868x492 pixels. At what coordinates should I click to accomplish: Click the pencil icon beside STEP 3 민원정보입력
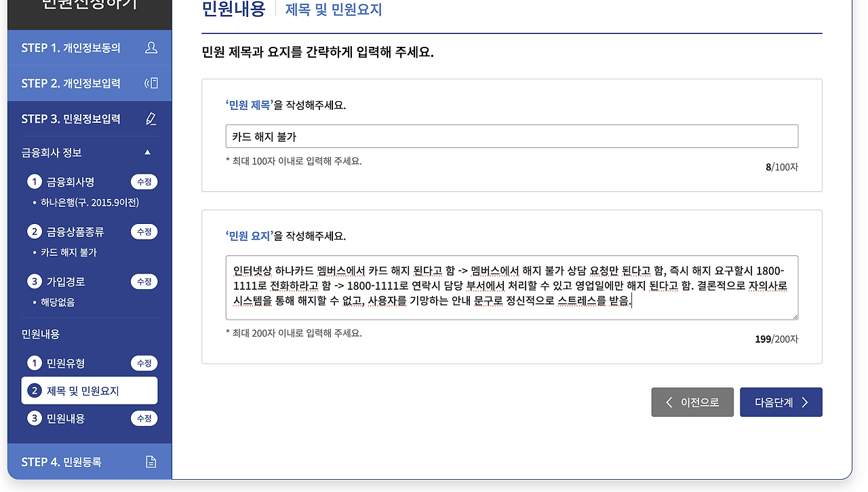click(x=151, y=118)
